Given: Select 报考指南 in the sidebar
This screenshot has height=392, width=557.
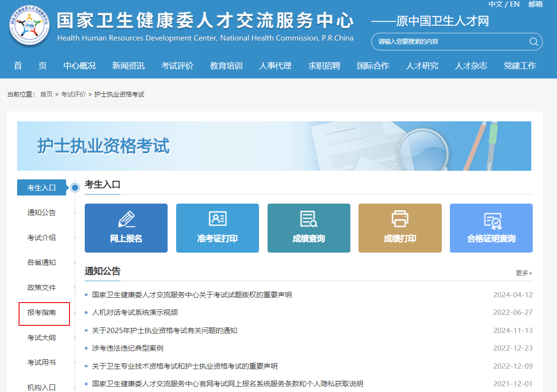Looking at the screenshot, I should tap(41, 313).
